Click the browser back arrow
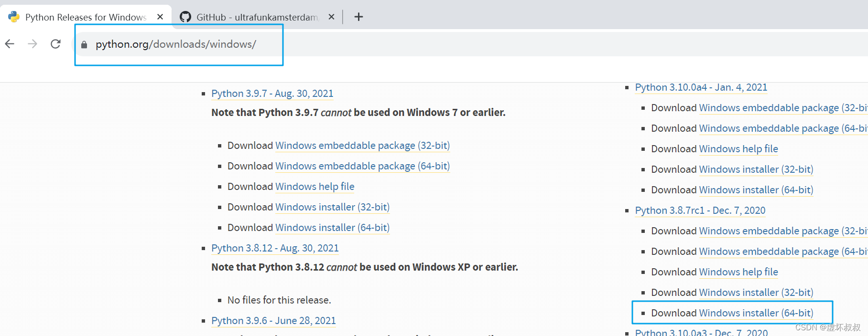This screenshot has height=336, width=868. tap(10, 44)
